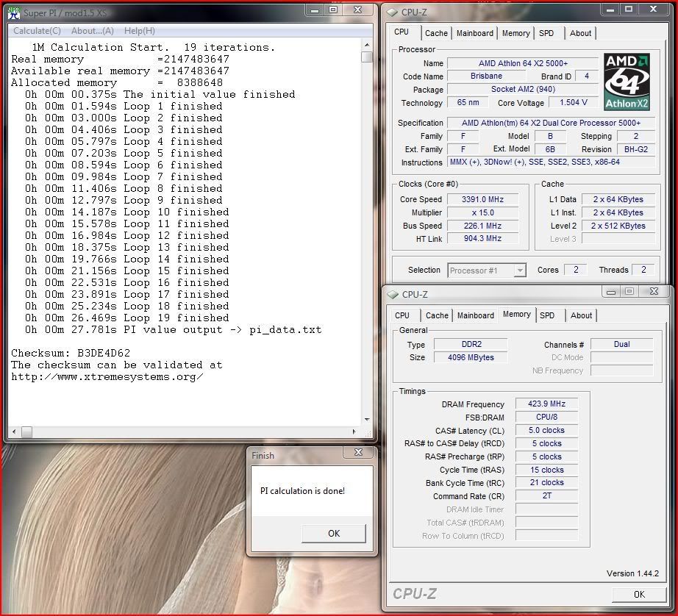Open the Calculate(C) menu in Super PI

pos(37,31)
